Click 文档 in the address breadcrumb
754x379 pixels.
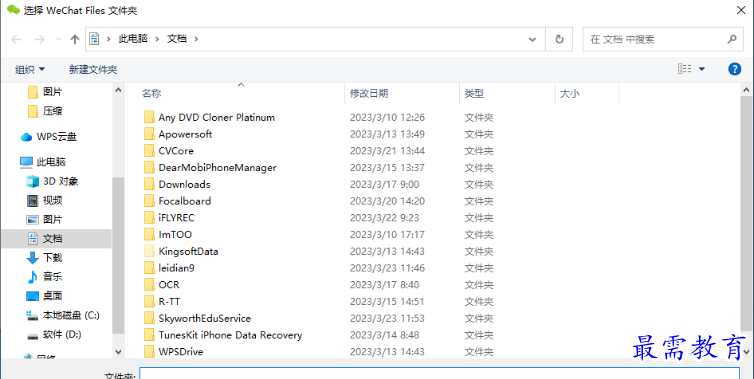pyautogui.click(x=176, y=39)
